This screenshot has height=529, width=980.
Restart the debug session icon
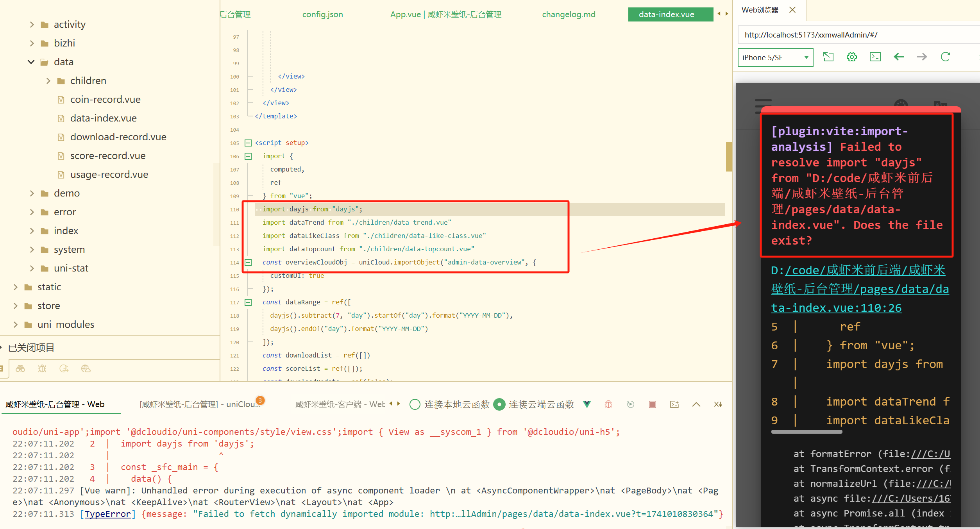[630, 404]
